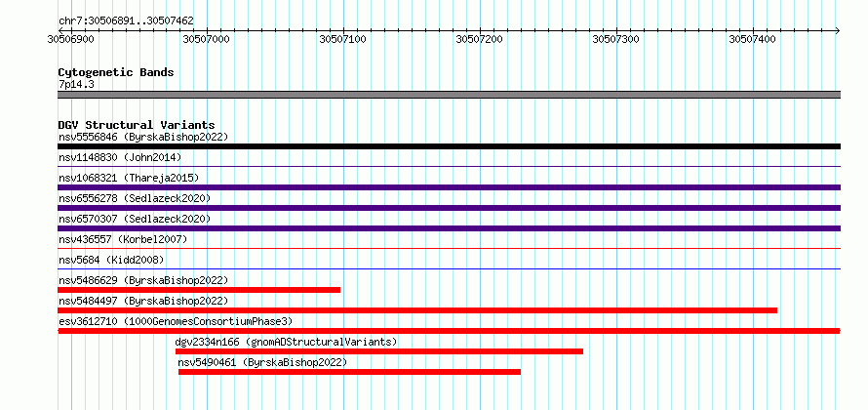The image size is (868, 410).
Task: Click the DGV Structural Variants track title
Action: coord(137,125)
